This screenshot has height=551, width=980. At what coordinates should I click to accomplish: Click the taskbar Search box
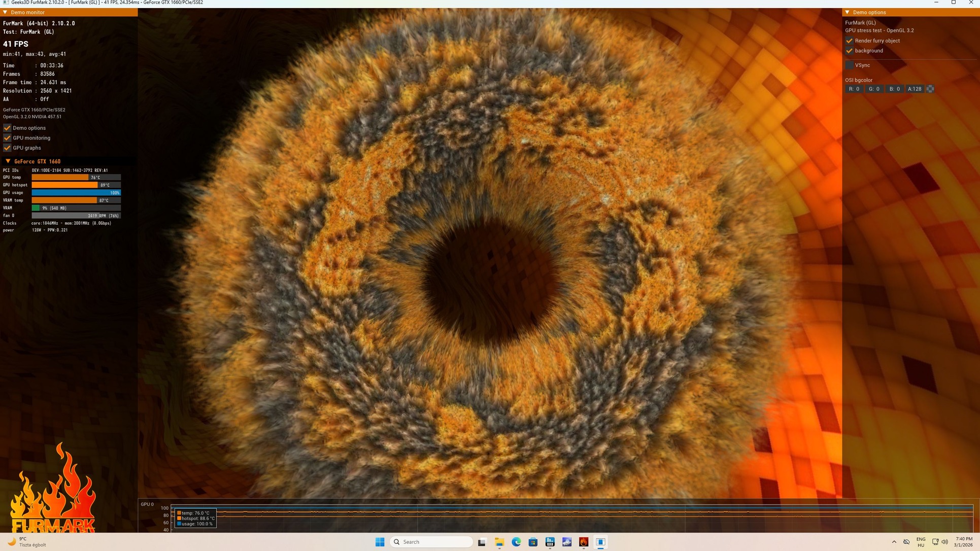tap(431, 542)
